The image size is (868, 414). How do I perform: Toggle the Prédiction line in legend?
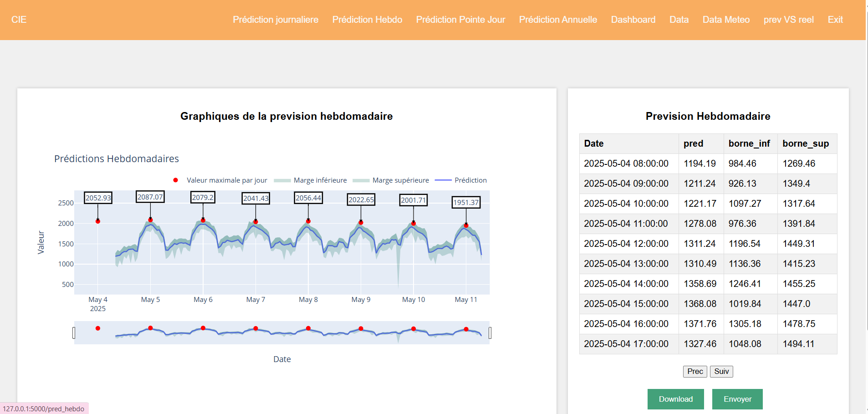[x=470, y=180]
